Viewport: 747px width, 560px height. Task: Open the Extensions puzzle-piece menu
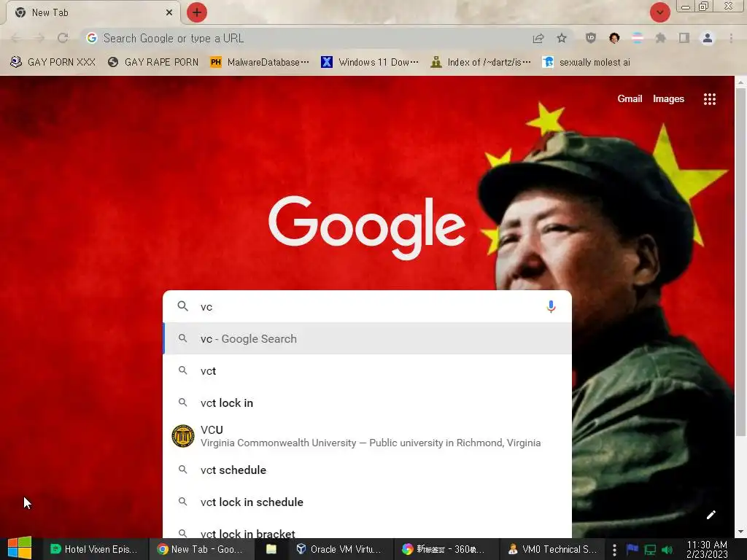coord(661,38)
